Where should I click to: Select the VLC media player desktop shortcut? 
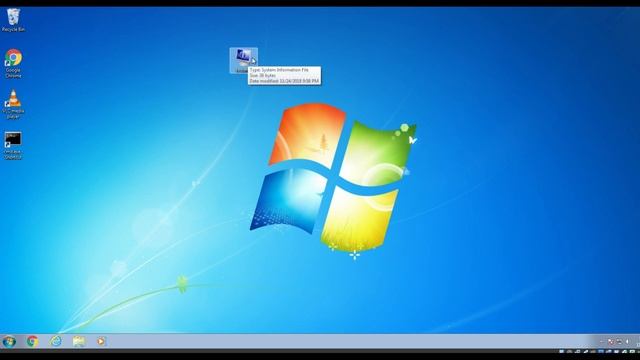coord(13,104)
